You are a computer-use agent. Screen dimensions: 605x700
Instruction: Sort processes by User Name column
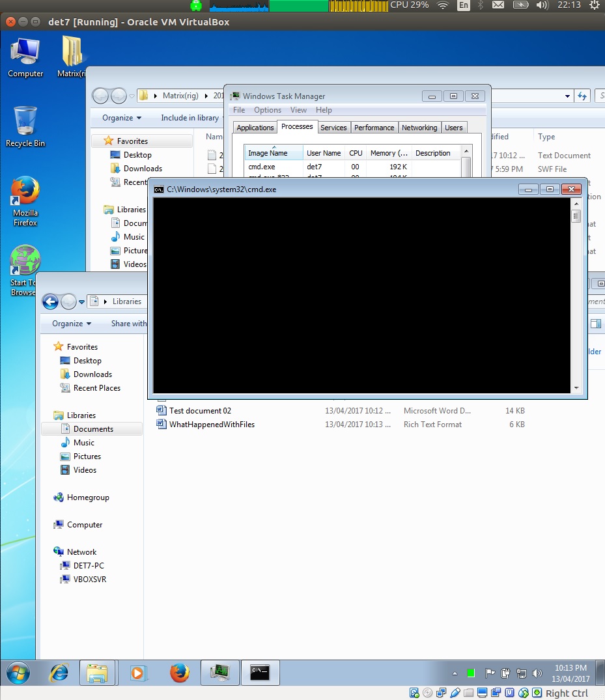[x=324, y=152]
